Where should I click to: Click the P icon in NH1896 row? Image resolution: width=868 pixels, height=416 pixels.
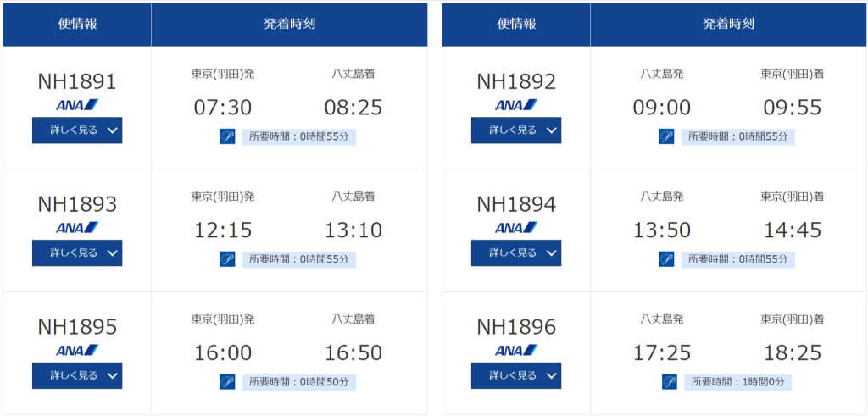click(670, 382)
